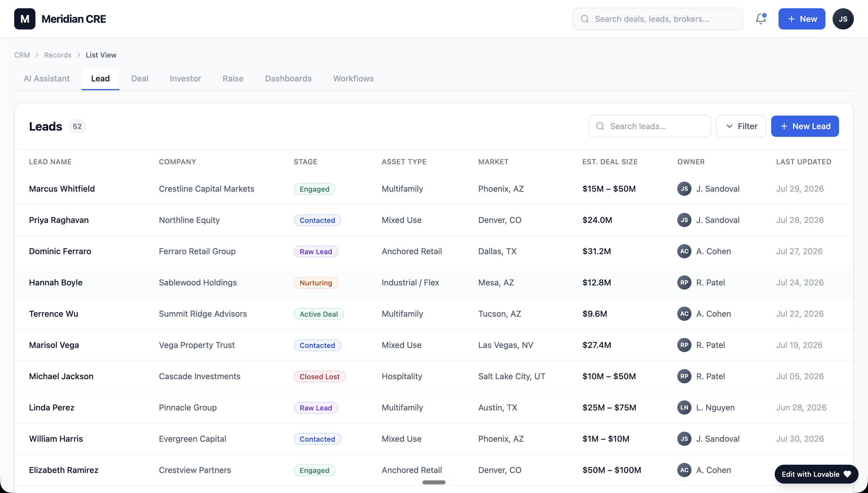
Task: Click the Meridian CRE logo icon
Action: point(25,19)
